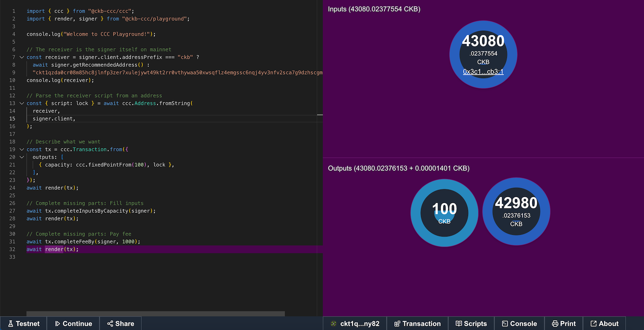The width and height of the screenshot is (644, 330).
Task: Click the editor horizontal scrollbar
Action: click(x=155, y=314)
